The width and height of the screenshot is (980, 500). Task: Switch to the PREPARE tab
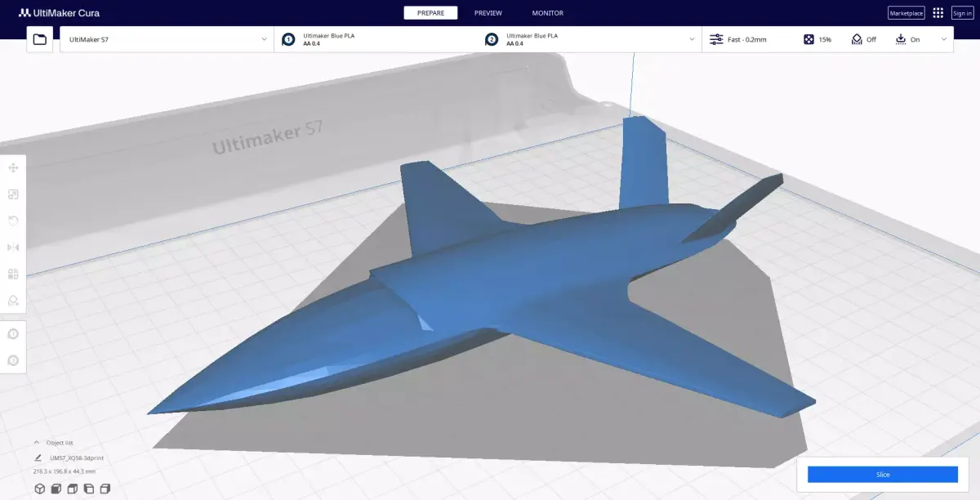point(430,13)
